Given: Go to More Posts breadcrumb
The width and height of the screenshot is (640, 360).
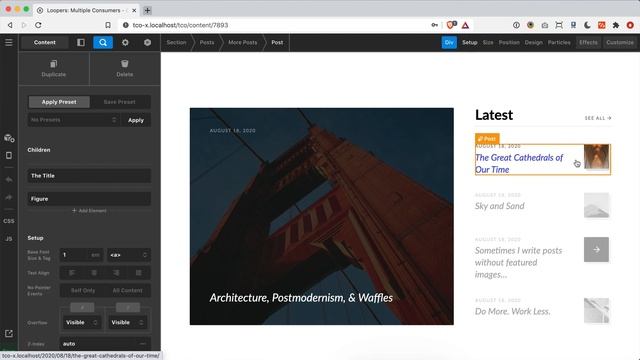Looking at the screenshot, I should pyautogui.click(x=243, y=42).
